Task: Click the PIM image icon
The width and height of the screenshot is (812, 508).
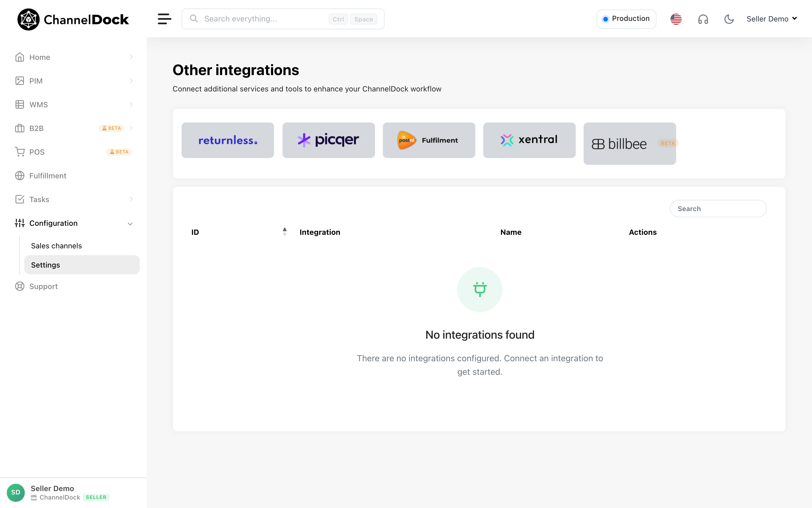Action: [20, 81]
